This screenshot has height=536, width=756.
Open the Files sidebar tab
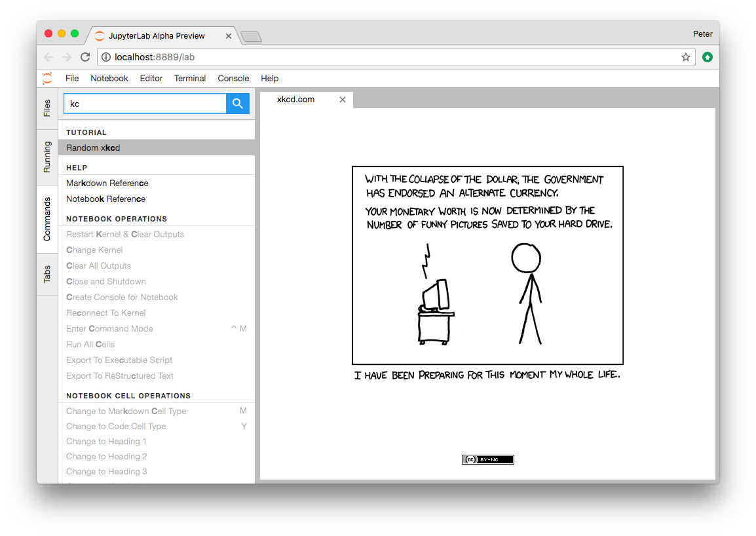pyautogui.click(x=47, y=108)
